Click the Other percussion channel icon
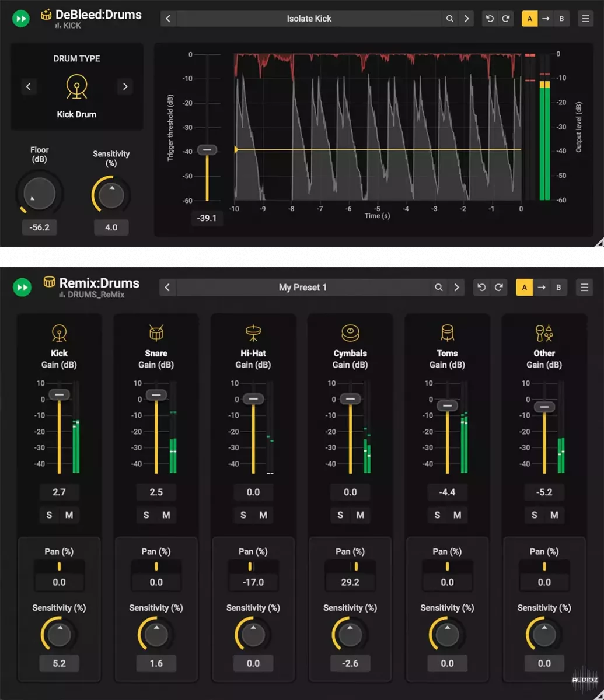 click(544, 333)
